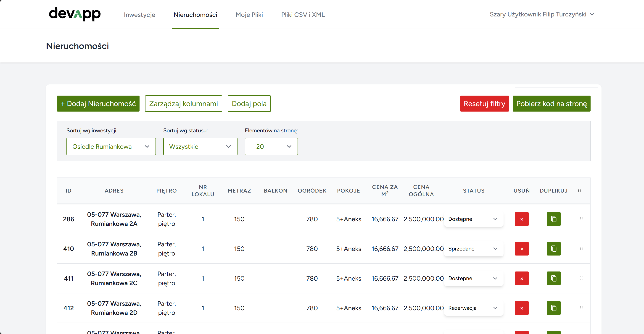Image resolution: width=644 pixels, height=334 pixels.
Task: Open Pliki CSV i XML tab
Action: point(303,15)
